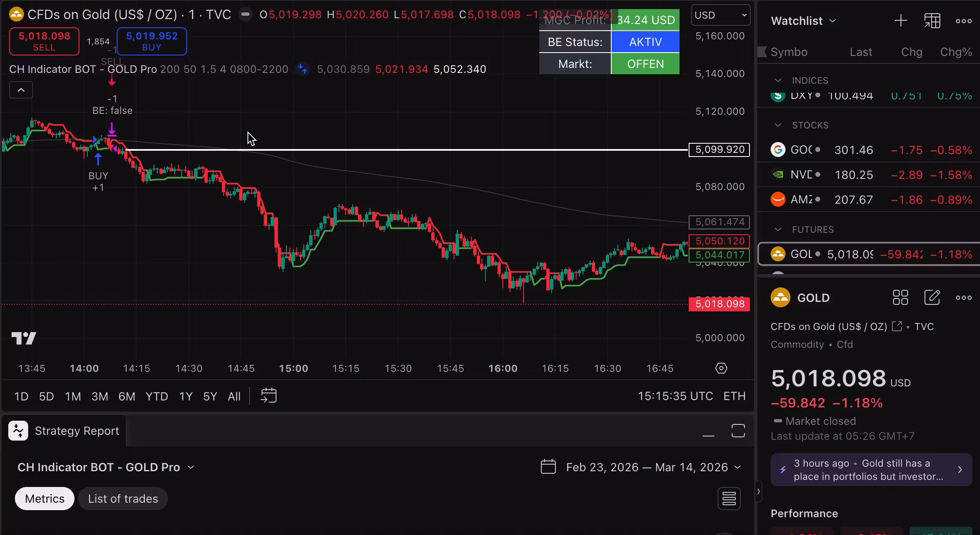
Task: Switch to the List of trades tab
Action: pos(122,499)
